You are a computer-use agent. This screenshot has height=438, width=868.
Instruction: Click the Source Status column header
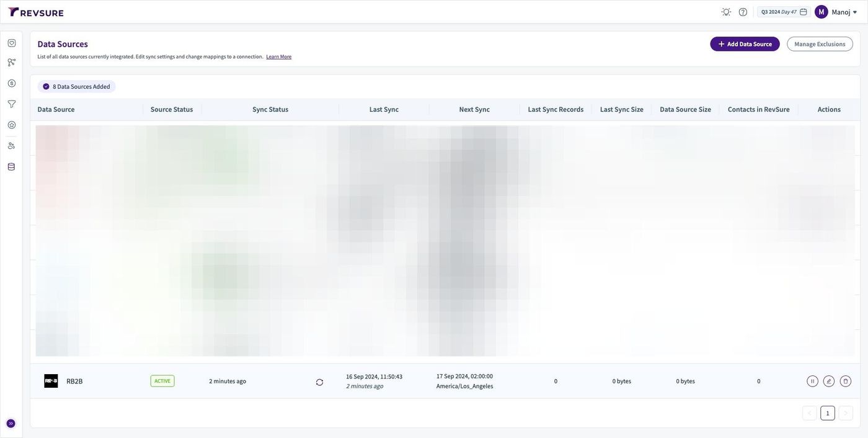point(172,109)
